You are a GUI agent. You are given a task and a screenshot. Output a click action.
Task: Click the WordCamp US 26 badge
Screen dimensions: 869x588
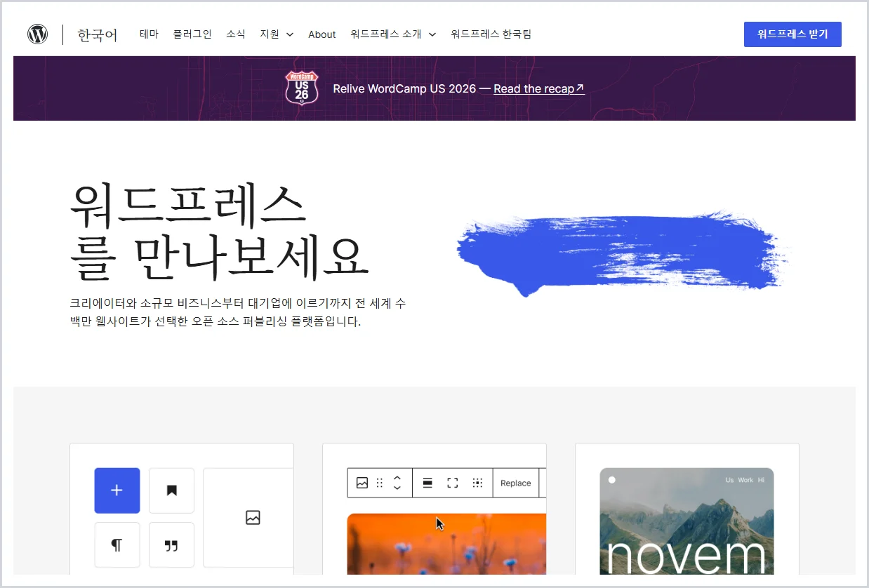302,88
